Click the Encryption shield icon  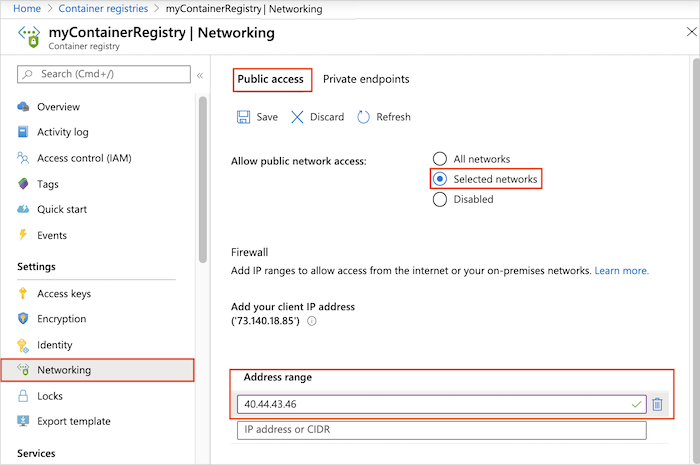[23, 319]
